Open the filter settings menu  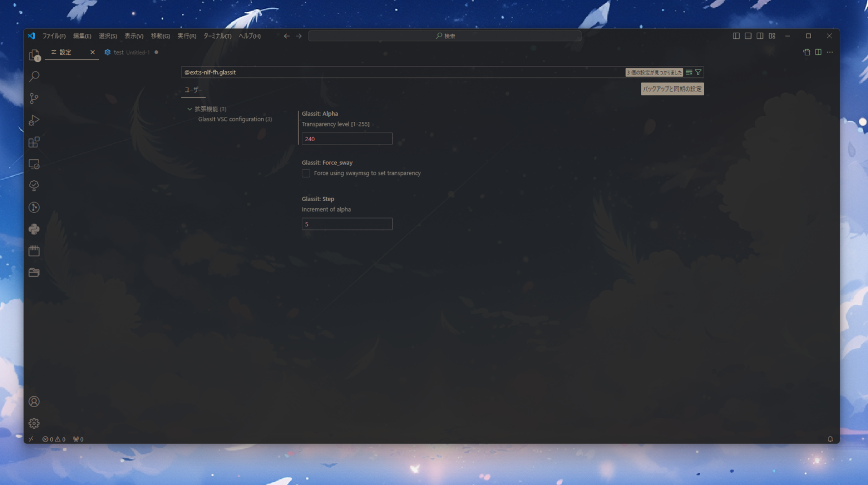click(698, 72)
